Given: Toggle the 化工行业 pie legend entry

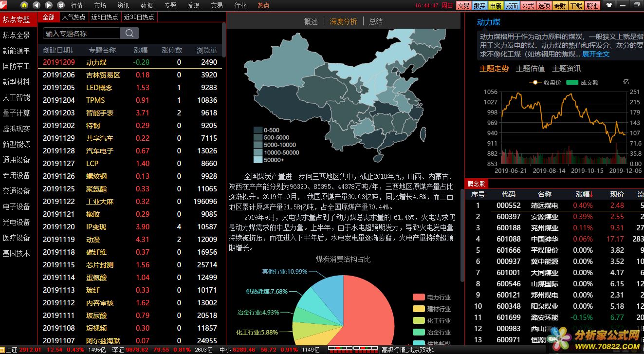Looking at the screenshot, I should (432, 320).
